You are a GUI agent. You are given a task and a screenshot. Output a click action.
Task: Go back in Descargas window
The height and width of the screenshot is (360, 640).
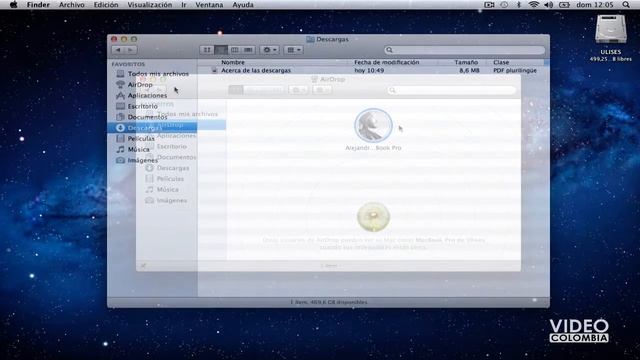pyautogui.click(x=118, y=50)
